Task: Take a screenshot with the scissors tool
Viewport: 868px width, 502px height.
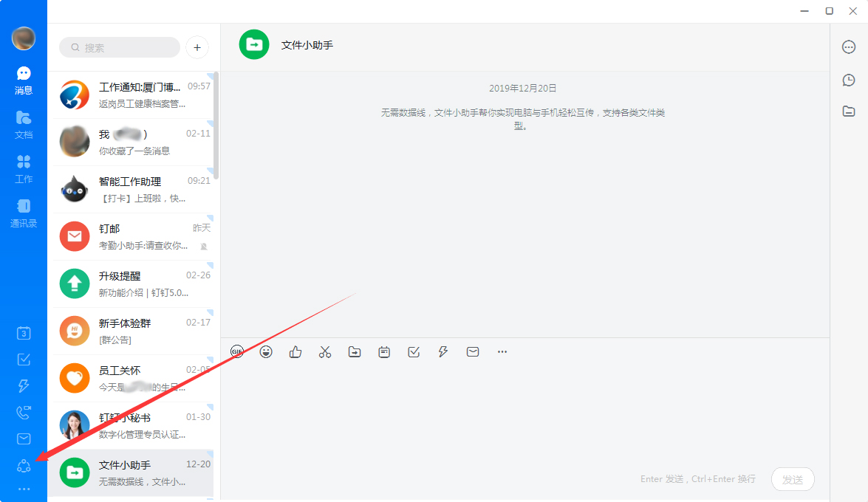Action: [x=325, y=352]
